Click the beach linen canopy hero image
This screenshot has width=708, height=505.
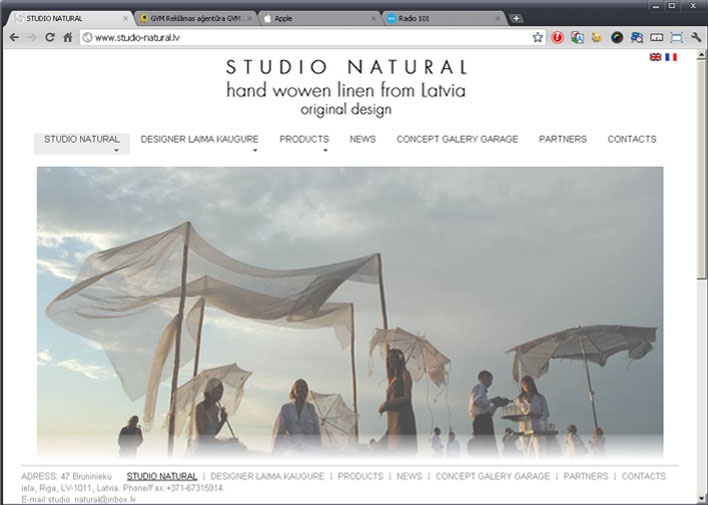(350, 313)
